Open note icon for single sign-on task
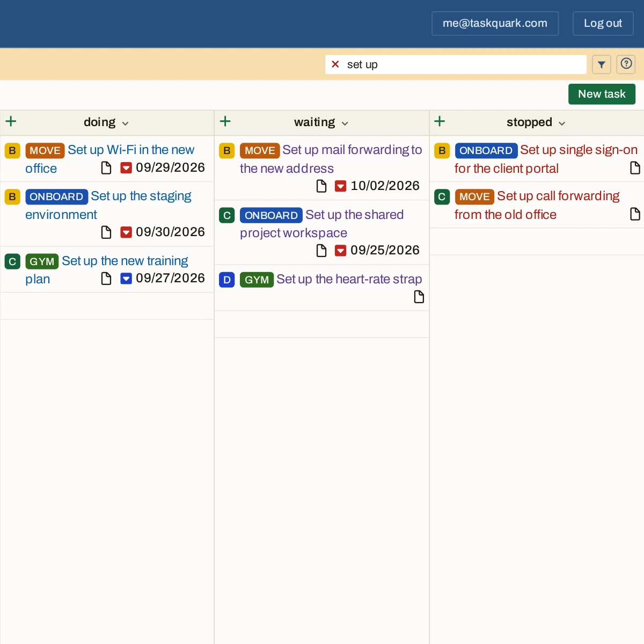 pyautogui.click(x=635, y=168)
